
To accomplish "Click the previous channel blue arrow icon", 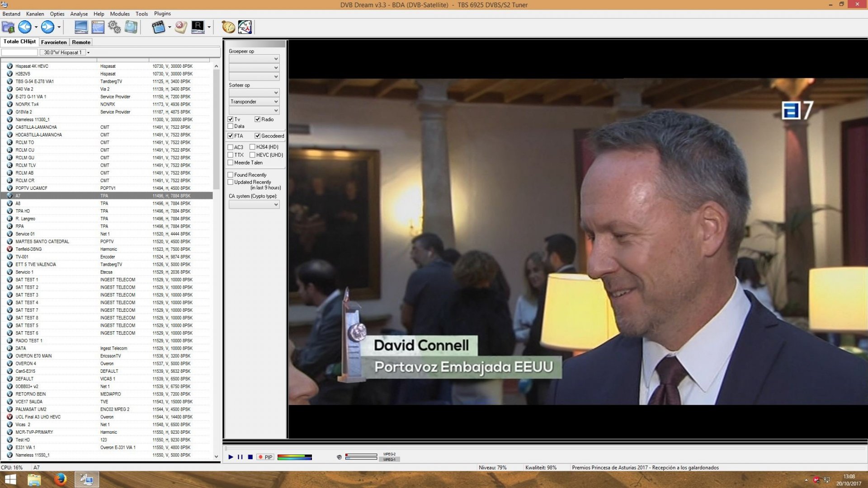I will tap(25, 27).
